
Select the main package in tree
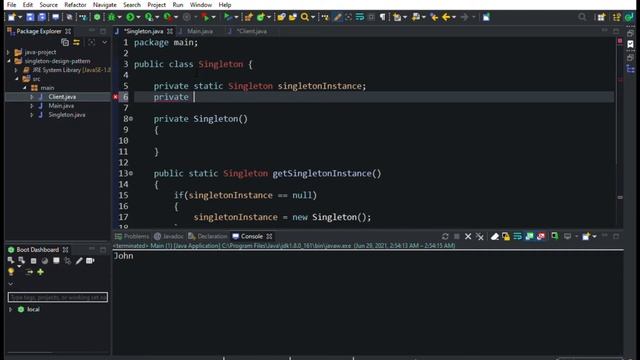tap(47, 88)
